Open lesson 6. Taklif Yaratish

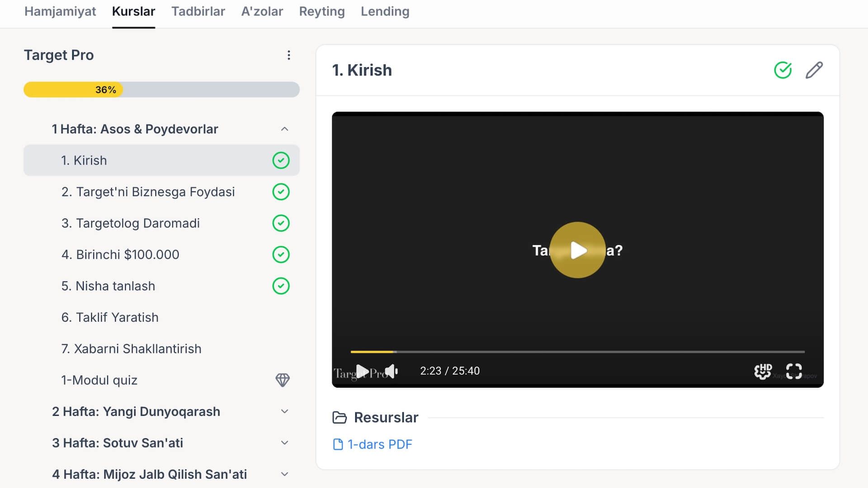[110, 318]
